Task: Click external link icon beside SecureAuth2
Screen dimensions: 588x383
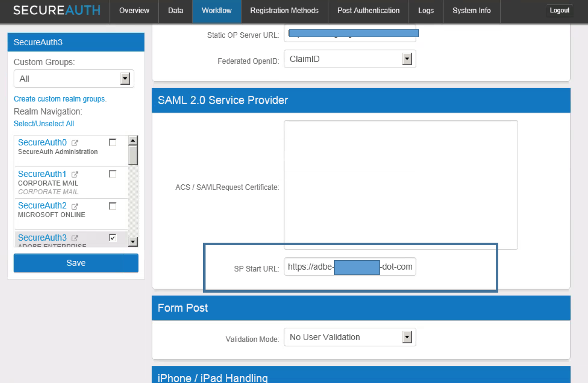Action: click(x=75, y=206)
